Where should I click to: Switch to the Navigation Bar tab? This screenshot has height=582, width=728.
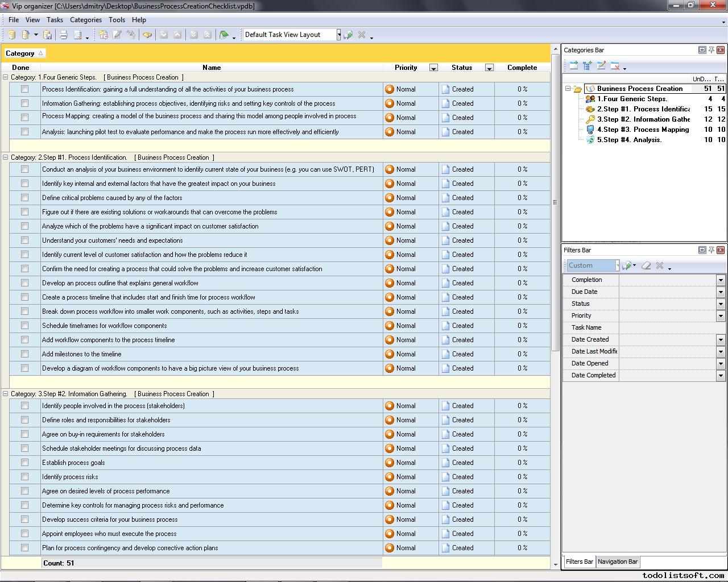617,562
